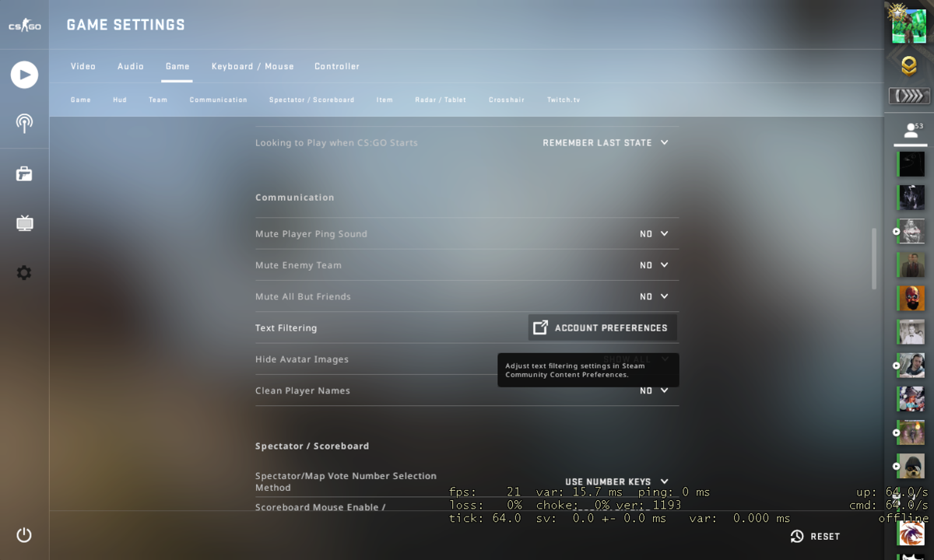934x560 pixels.
Task: Open the inventory briefcase icon
Action: tap(24, 173)
